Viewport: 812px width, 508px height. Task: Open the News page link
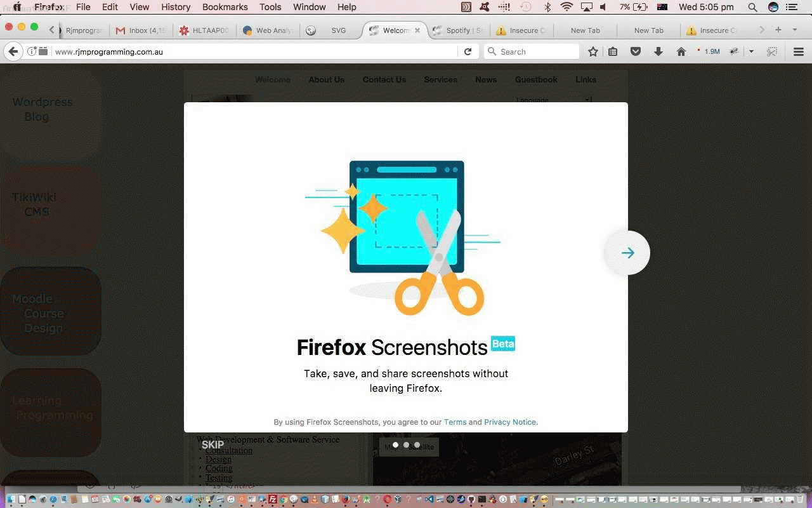(486, 79)
